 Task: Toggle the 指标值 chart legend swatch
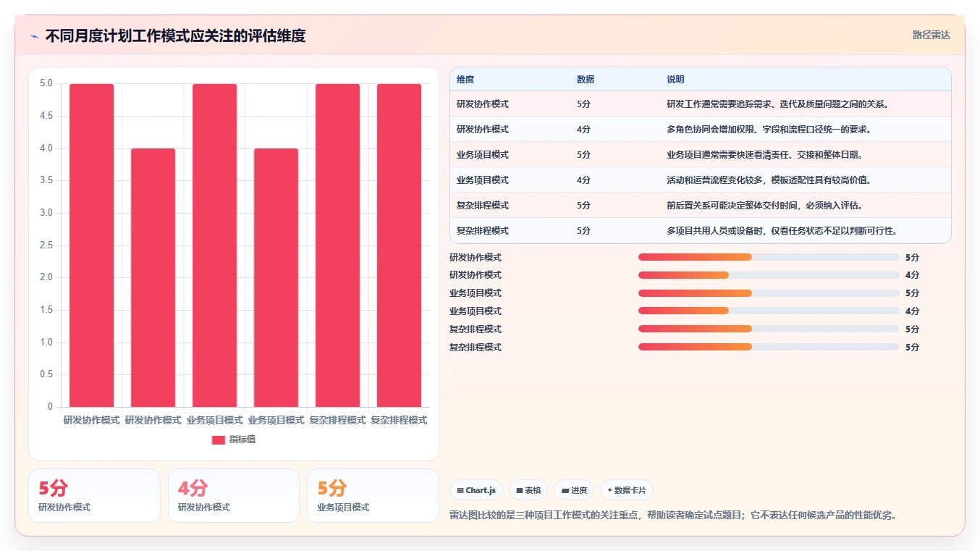point(219,440)
